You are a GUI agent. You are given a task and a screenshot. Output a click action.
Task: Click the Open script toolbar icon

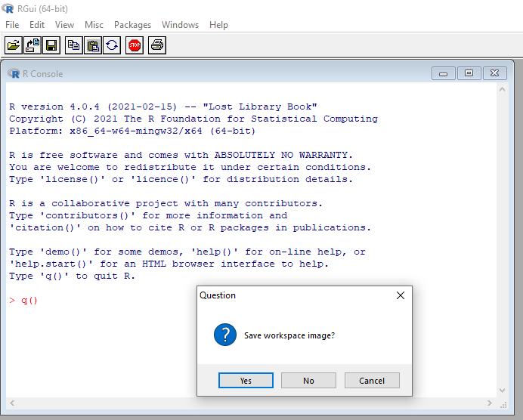tap(14, 45)
